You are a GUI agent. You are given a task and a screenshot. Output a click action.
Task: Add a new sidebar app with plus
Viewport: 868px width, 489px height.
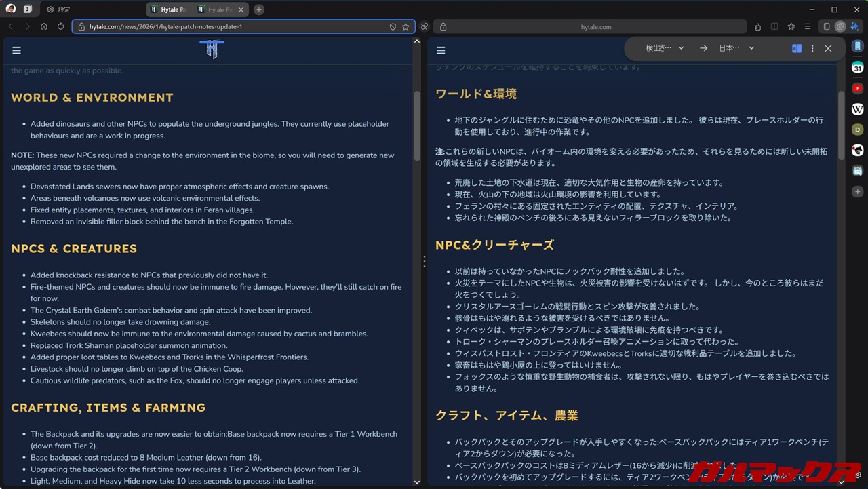(858, 192)
